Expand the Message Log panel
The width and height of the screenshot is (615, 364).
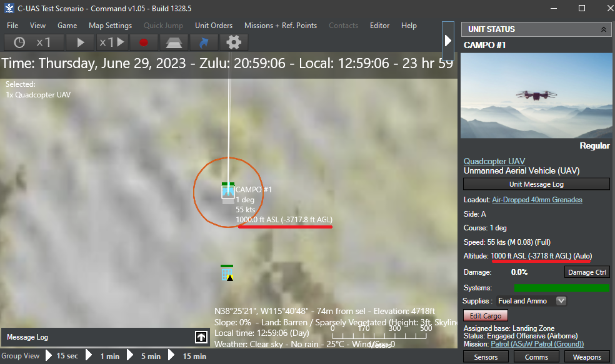(201, 337)
